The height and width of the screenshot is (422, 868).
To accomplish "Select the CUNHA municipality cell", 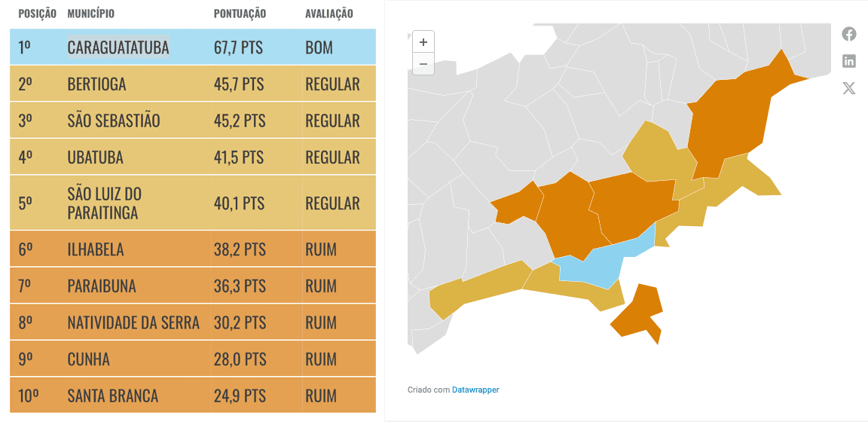I will click(89, 359).
